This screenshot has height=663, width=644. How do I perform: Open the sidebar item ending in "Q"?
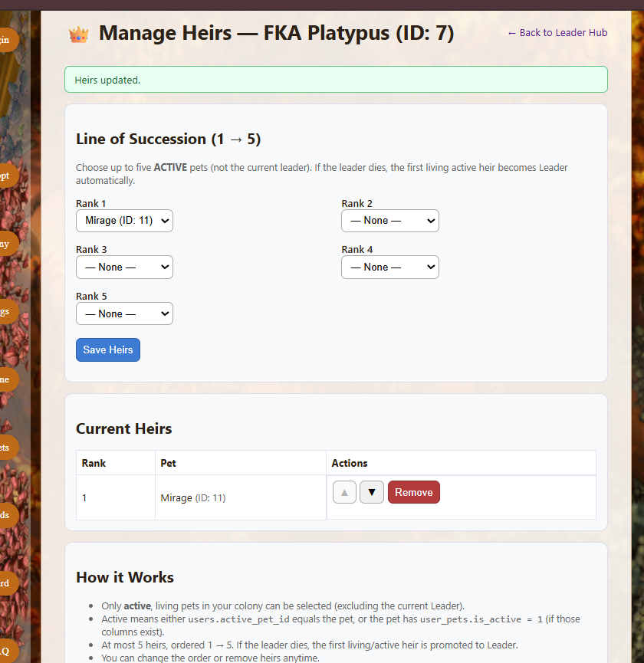pos(6,651)
